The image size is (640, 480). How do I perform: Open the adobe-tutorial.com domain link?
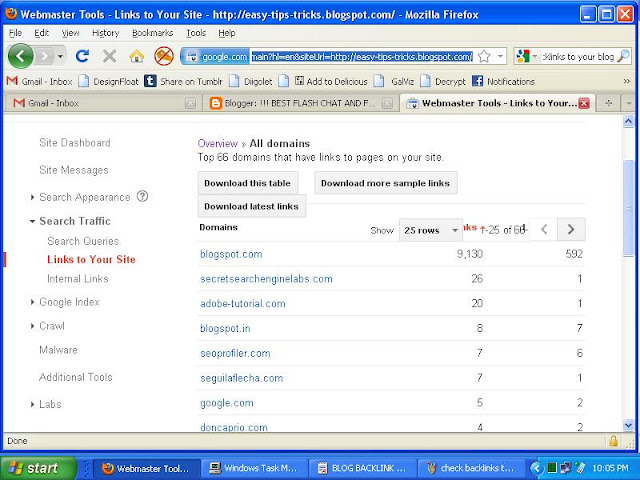[242, 303]
